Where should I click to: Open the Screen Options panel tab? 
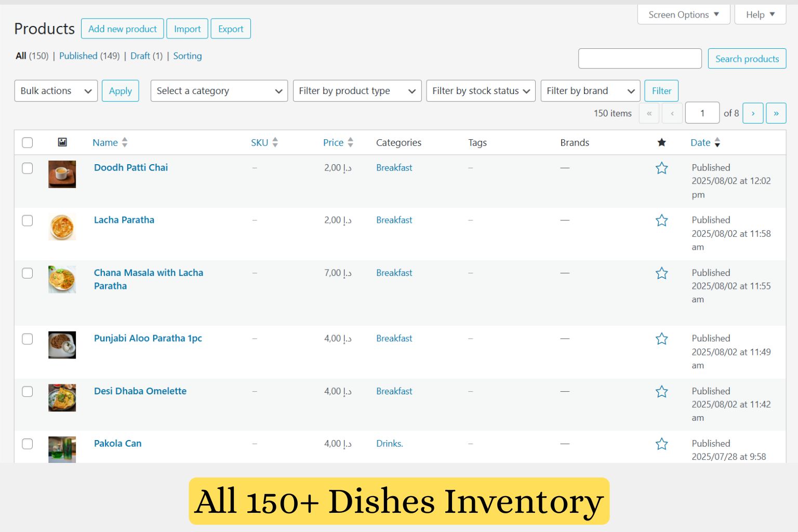683,15
